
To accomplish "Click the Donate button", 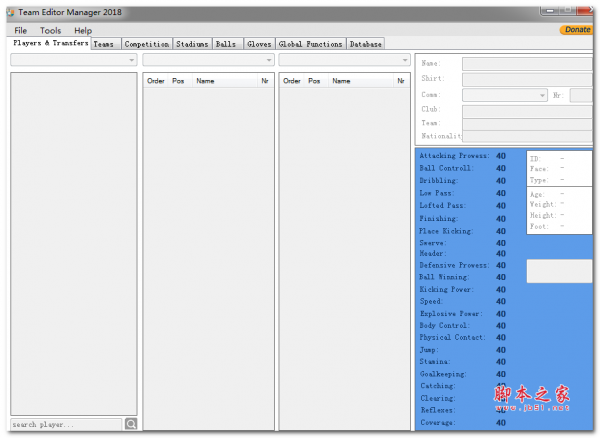I will tap(577, 29).
